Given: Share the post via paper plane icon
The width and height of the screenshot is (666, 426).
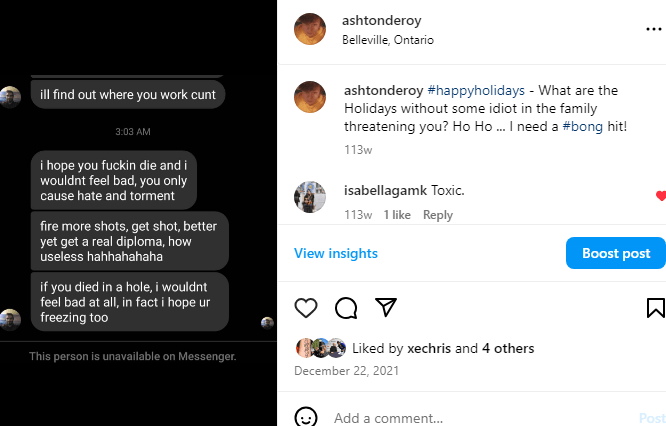Looking at the screenshot, I should 386,307.
